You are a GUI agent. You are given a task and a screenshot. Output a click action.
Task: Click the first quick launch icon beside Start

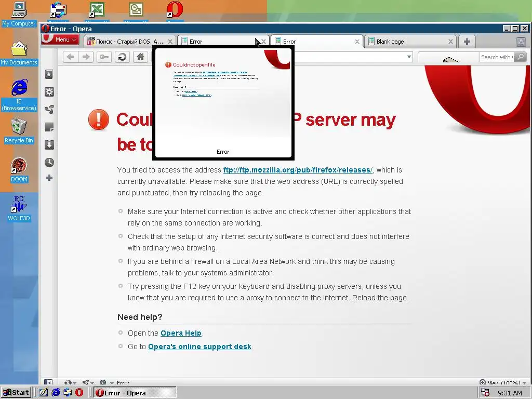tap(44, 393)
